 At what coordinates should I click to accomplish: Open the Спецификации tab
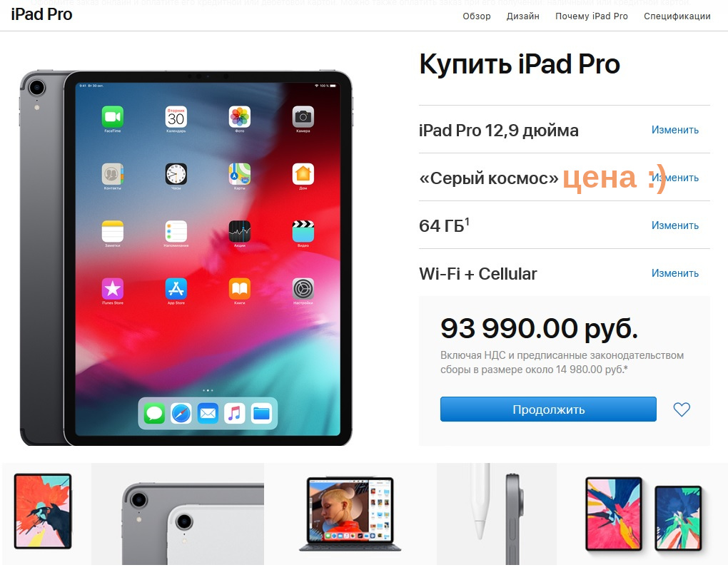coord(677,16)
